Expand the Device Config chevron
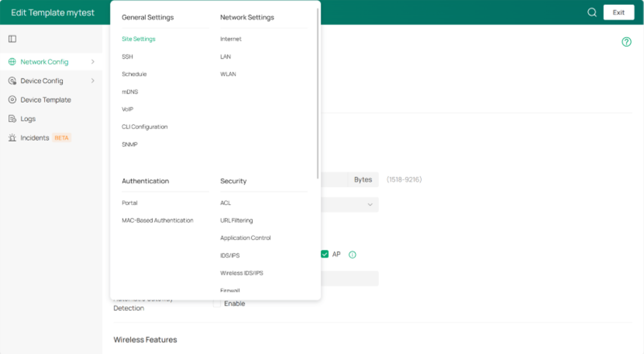644x354 pixels. pos(93,80)
